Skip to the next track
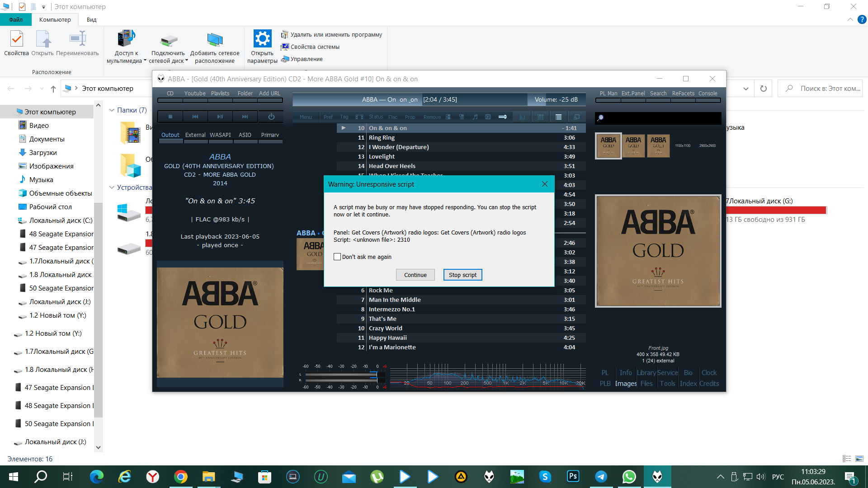The height and width of the screenshot is (488, 868). click(245, 117)
